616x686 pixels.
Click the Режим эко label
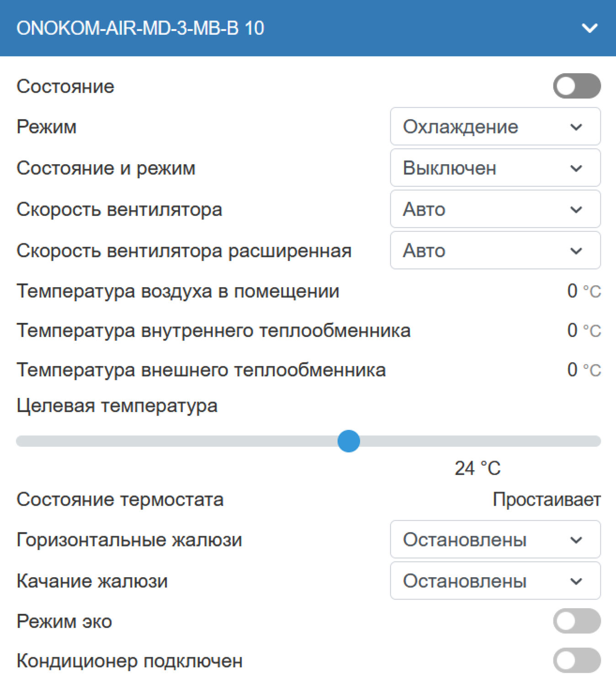pyautogui.click(x=64, y=621)
